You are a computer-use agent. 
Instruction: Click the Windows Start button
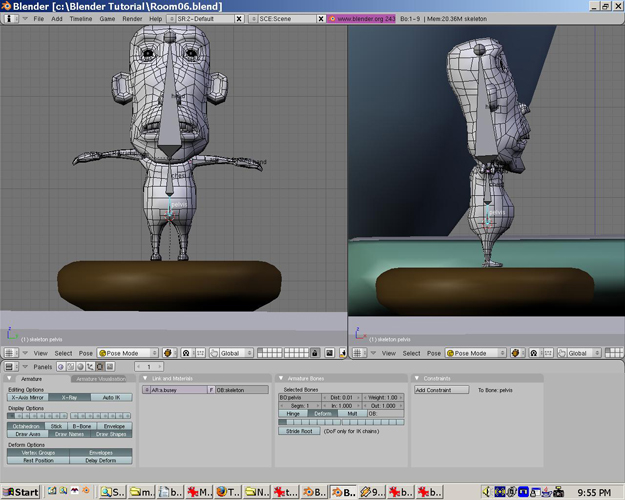21,492
